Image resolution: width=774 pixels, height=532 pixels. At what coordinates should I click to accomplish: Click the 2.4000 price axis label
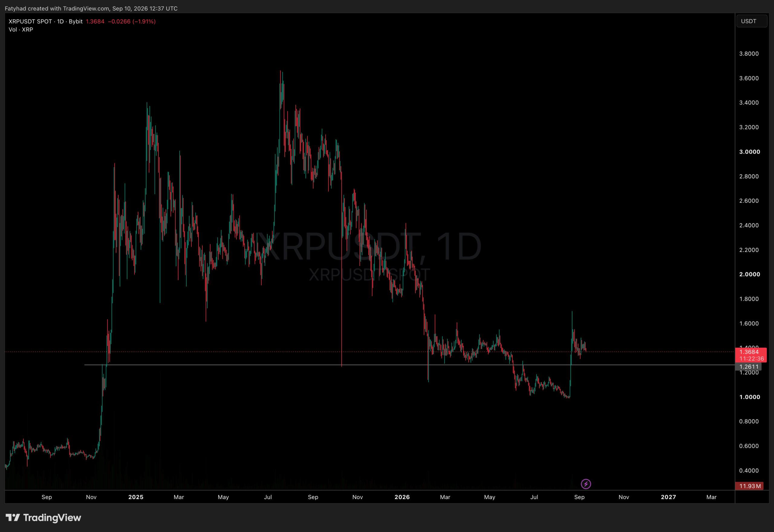[x=749, y=225]
